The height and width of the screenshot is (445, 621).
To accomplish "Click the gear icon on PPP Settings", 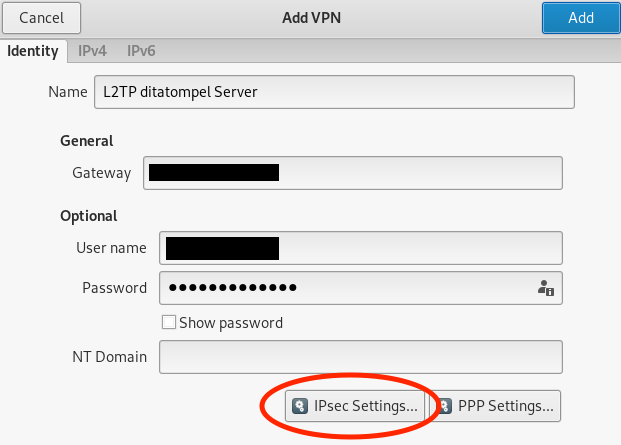I will coord(445,406).
